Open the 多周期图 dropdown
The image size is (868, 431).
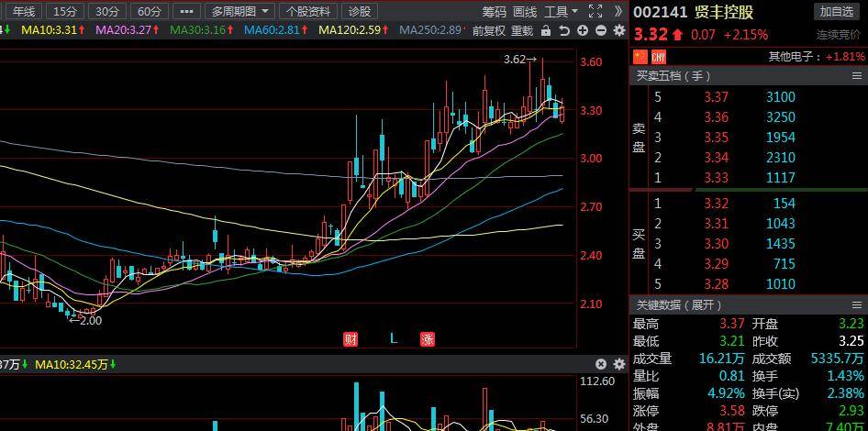[241, 11]
